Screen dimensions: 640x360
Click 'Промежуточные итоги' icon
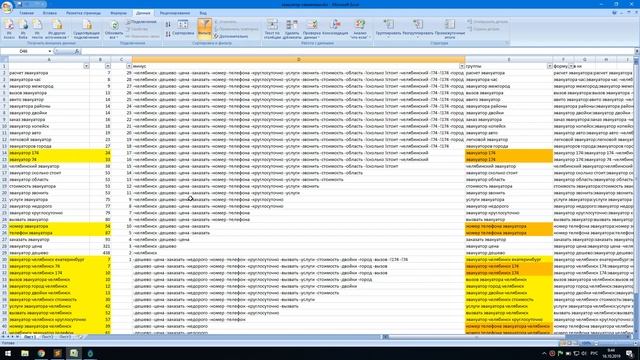tap(450, 29)
